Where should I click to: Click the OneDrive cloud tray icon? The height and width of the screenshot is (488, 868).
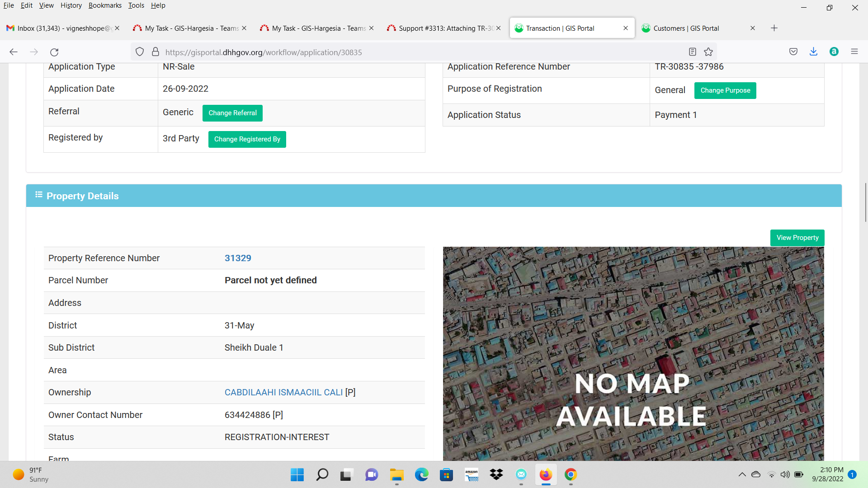coord(756,474)
